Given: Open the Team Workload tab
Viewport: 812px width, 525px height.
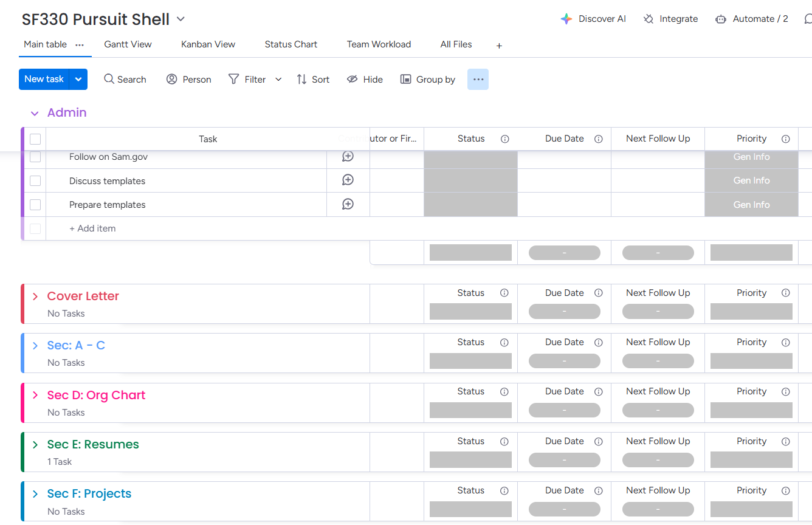Looking at the screenshot, I should click(x=379, y=44).
